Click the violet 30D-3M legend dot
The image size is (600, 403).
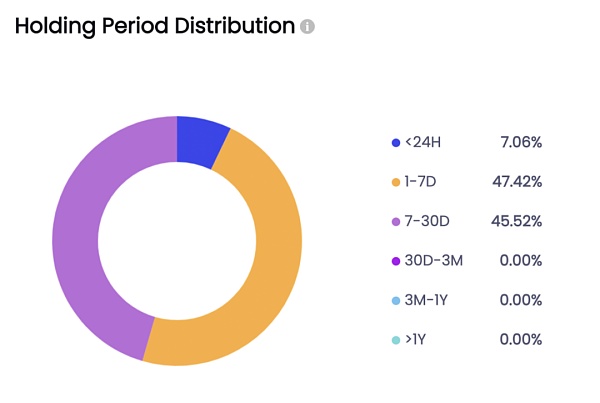coord(396,261)
